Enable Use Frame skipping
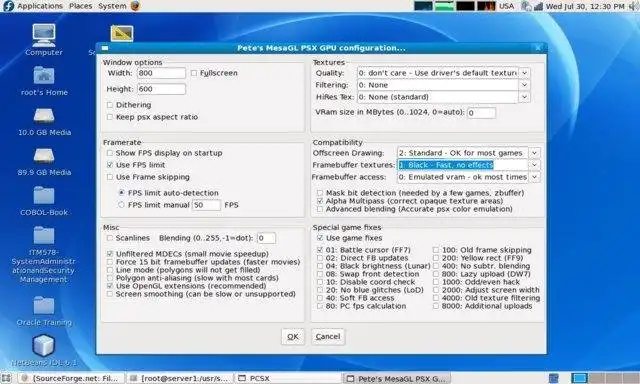The width and height of the screenshot is (640, 384). [x=110, y=177]
